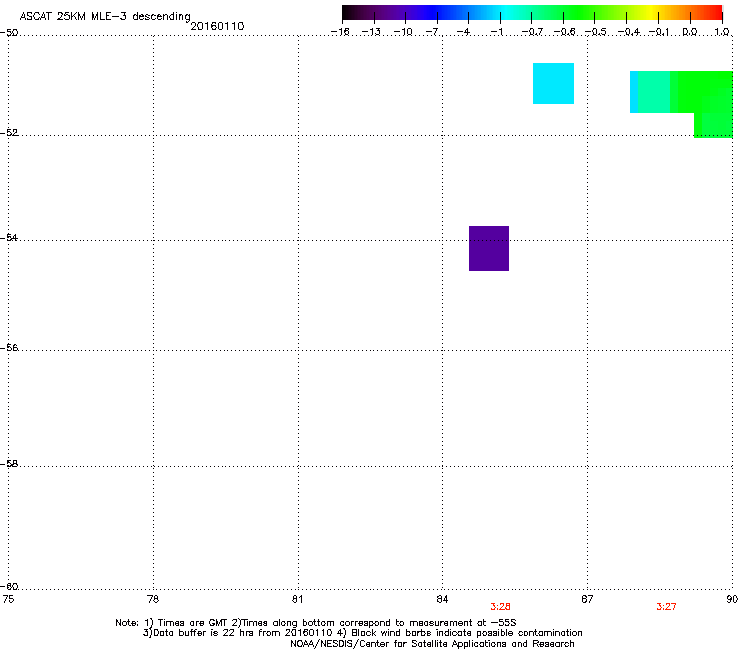Click the longitude axis label '81'

click(x=297, y=599)
